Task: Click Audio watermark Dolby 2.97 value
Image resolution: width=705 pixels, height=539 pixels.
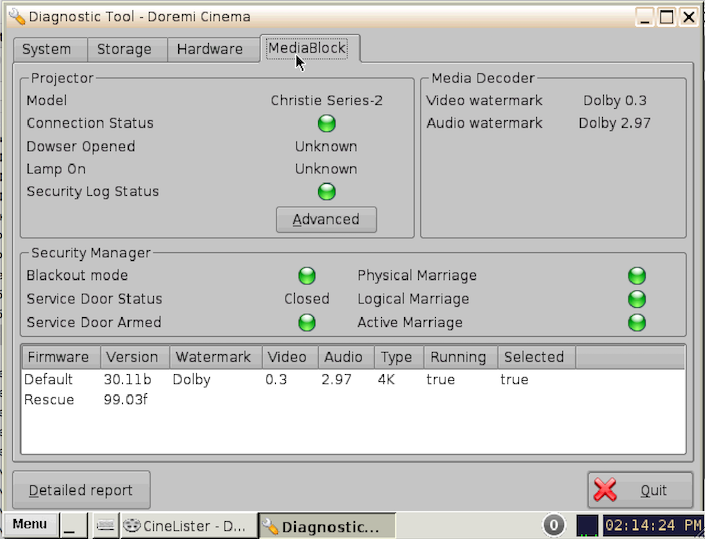Action: [614, 123]
